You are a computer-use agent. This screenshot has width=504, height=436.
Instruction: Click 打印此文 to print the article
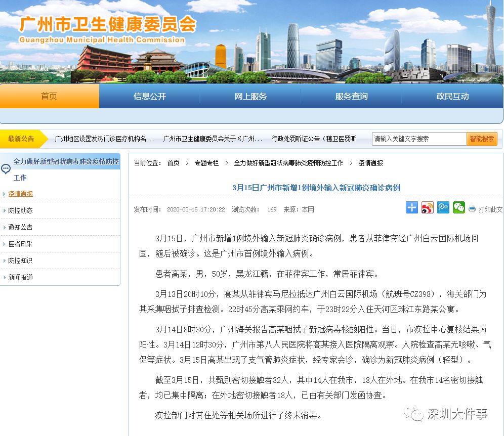tap(490, 209)
